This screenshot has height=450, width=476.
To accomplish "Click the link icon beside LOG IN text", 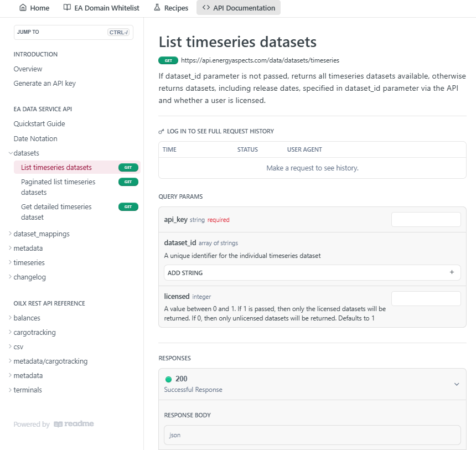I will [x=161, y=131].
